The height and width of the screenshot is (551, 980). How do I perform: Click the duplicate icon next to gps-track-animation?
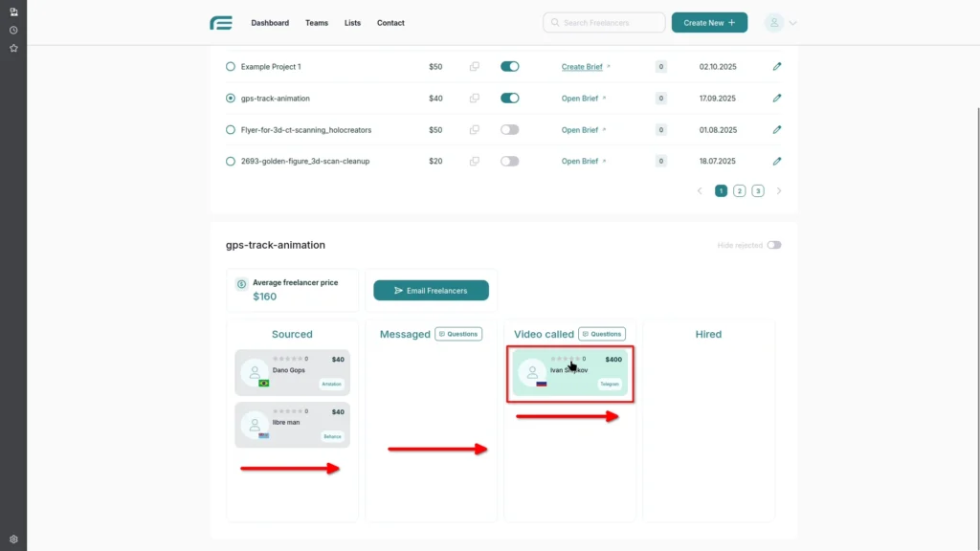[475, 98]
